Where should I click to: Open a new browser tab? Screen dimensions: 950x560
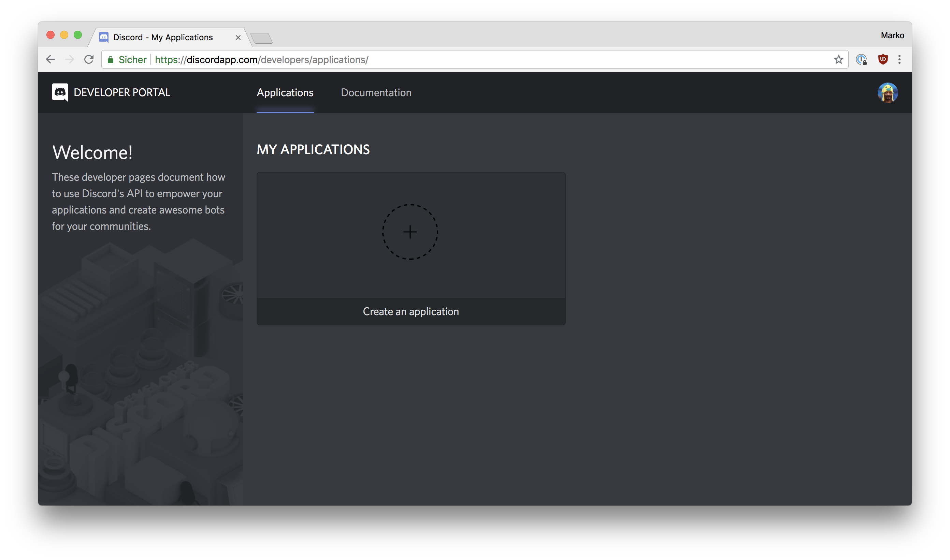(x=261, y=39)
